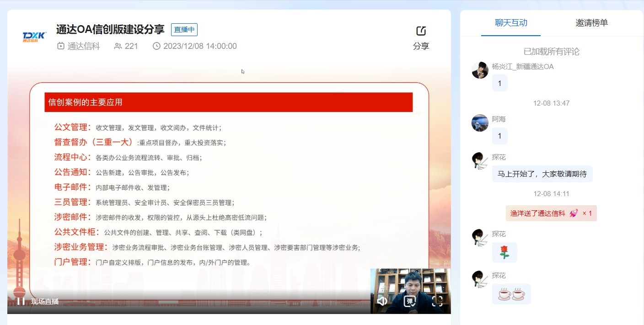This screenshot has width=644, height=325.
Task: Click the rose emoji message
Action: tap(504, 252)
